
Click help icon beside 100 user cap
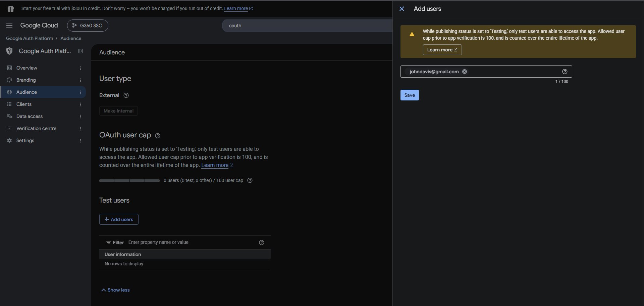click(250, 180)
